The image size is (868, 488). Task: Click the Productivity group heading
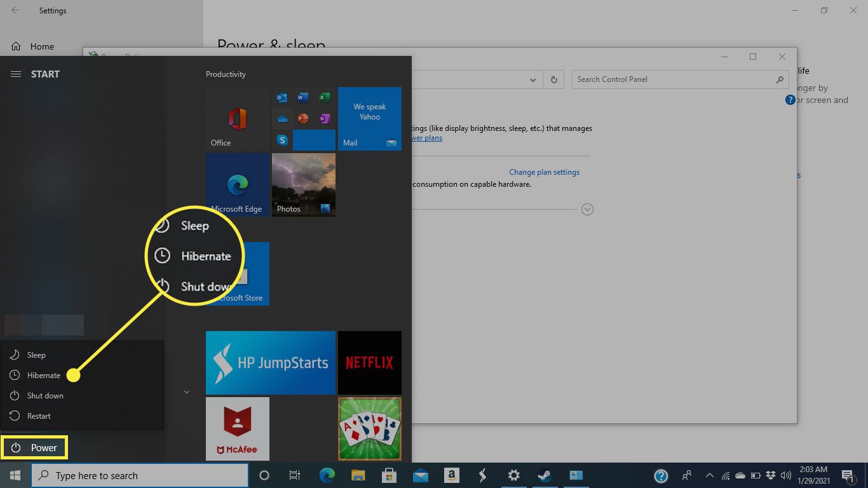(x=226, y=74)
